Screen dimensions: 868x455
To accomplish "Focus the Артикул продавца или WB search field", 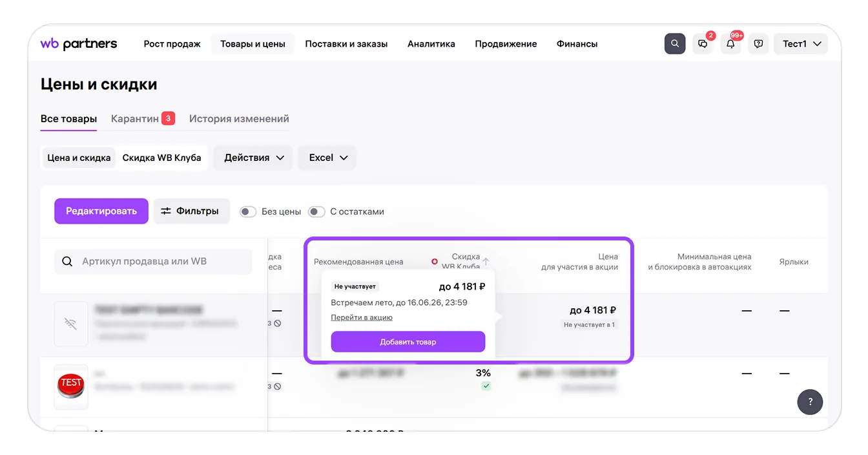I will pos(153,262).
